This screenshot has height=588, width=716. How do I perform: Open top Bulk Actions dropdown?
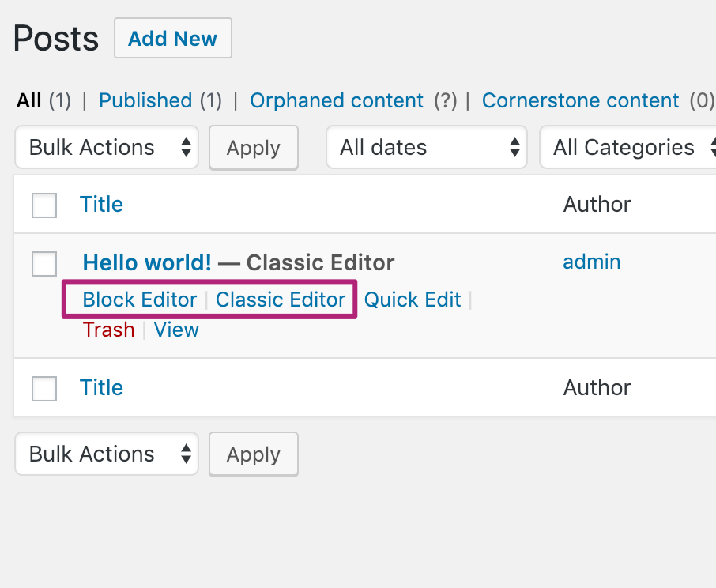pyautogui.click(x=107, y=148)
